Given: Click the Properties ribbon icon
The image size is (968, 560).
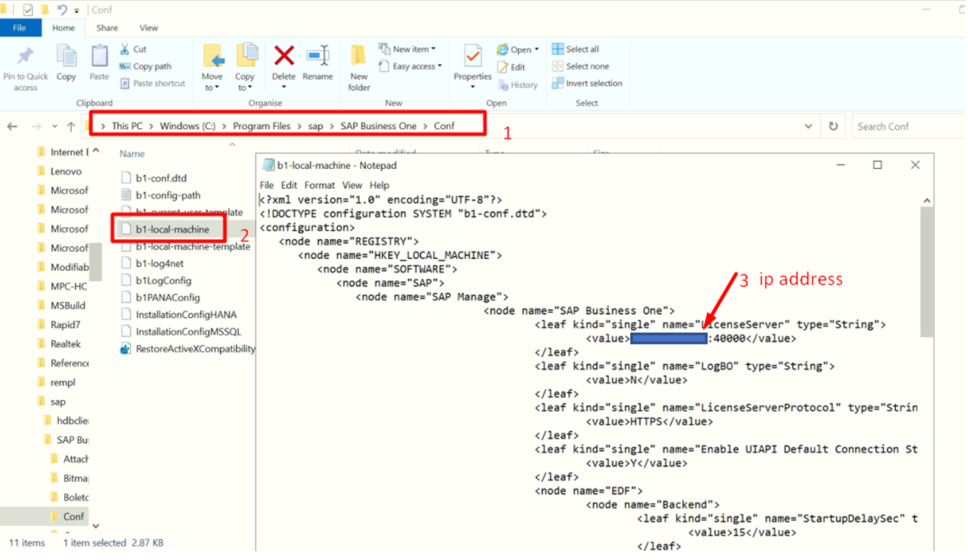Looking at the screenshot, I should pyautogui.click(x=472, y=57).
